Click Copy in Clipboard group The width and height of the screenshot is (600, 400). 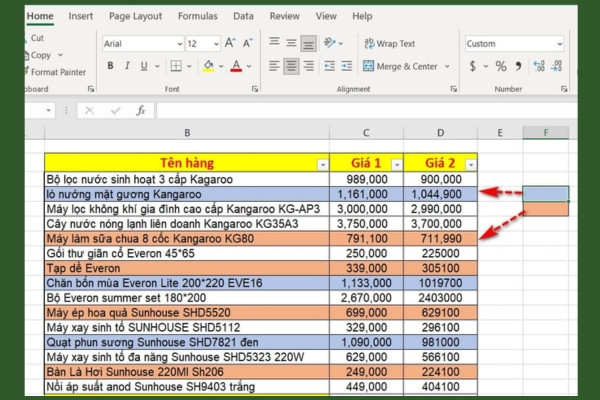[x=38, y=55]
